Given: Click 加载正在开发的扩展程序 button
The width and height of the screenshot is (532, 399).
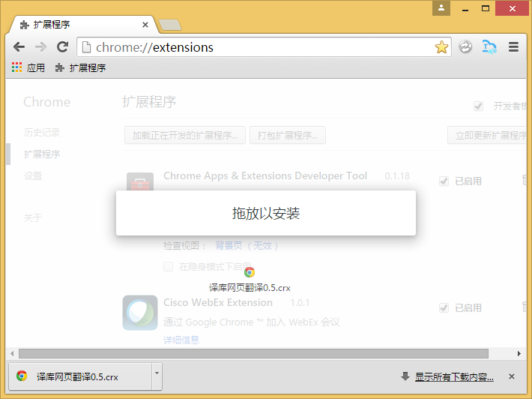Looking at the screenshot, I should [x=185, y=135].
